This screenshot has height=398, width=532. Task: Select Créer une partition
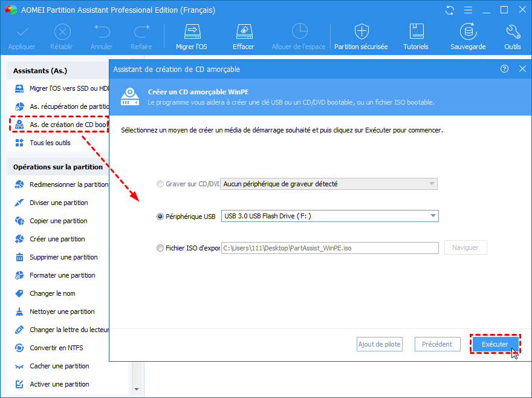coord(50,239)
